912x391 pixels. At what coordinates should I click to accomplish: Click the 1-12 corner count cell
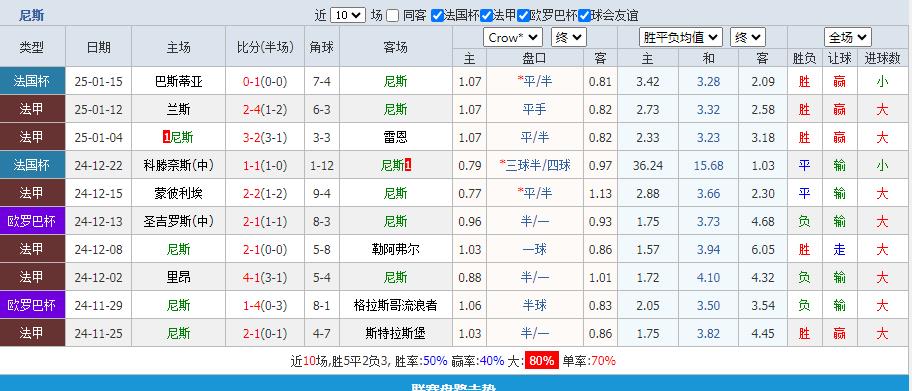coord(322,166)
